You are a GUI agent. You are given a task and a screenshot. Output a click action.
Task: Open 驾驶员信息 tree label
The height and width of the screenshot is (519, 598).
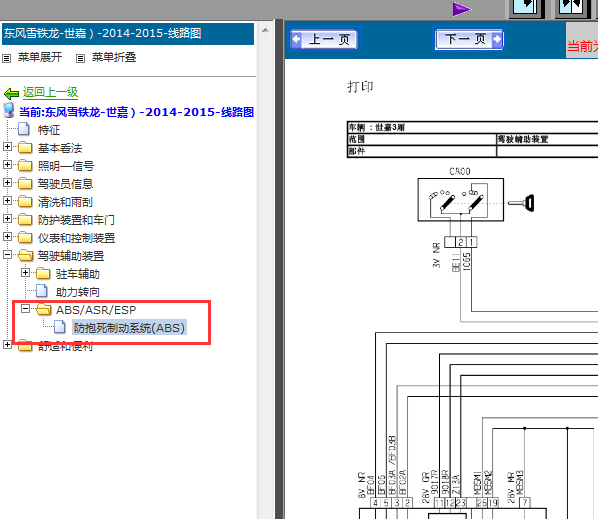[65, 184]
